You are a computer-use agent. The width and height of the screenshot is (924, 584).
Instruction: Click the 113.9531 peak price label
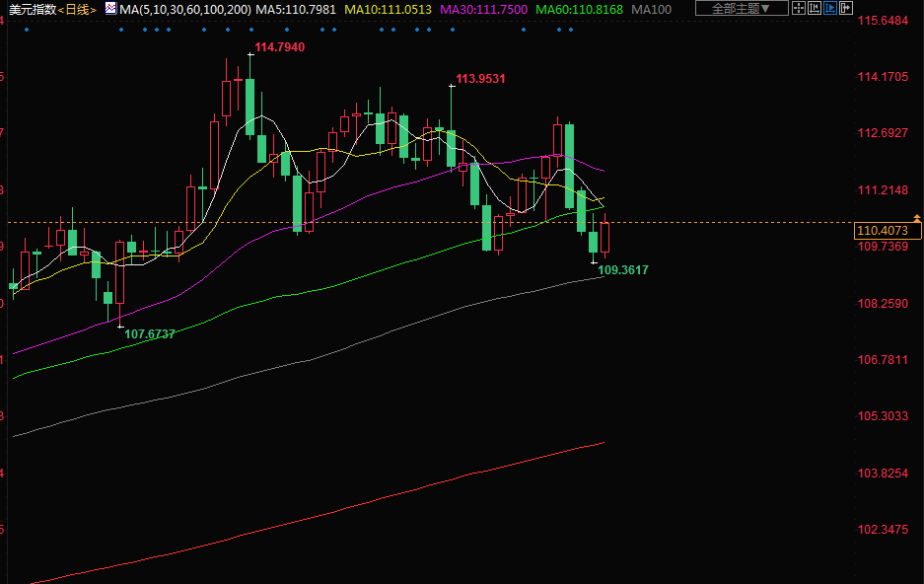[480, 79]
